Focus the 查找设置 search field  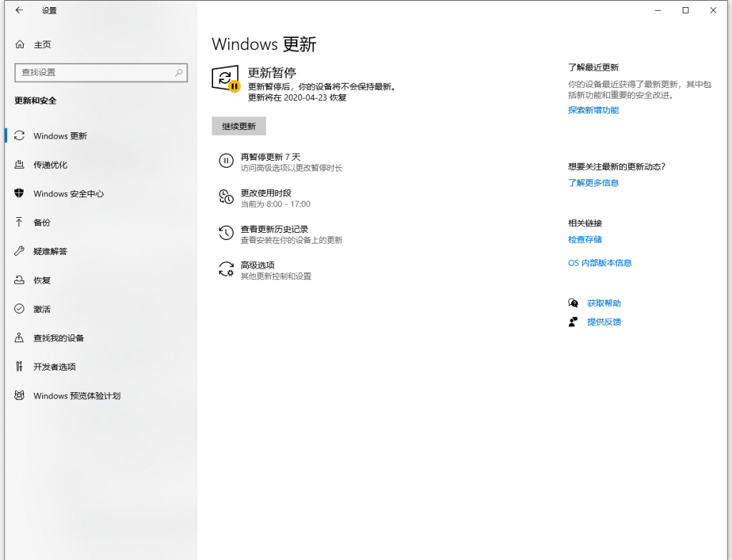[101, 72]
